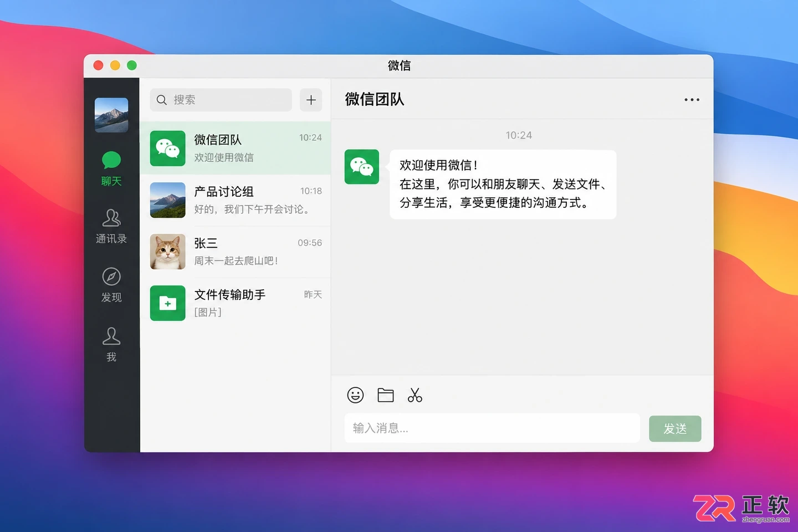Open the 我 profile tab
This screenshot has width=798, height=532.
pos(111,345)
